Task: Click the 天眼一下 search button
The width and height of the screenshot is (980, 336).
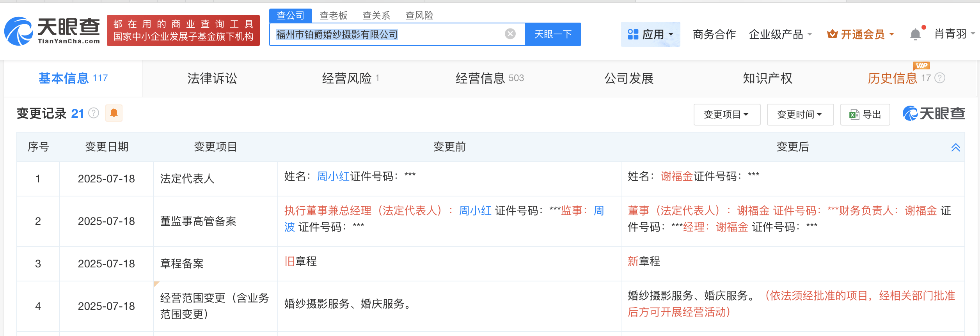Action: 553,34
